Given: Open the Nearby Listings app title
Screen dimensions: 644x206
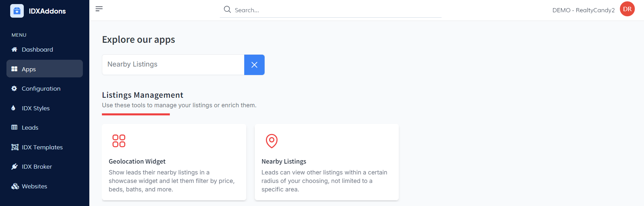Looking at the screenshot, I should [x=284, y=162].
